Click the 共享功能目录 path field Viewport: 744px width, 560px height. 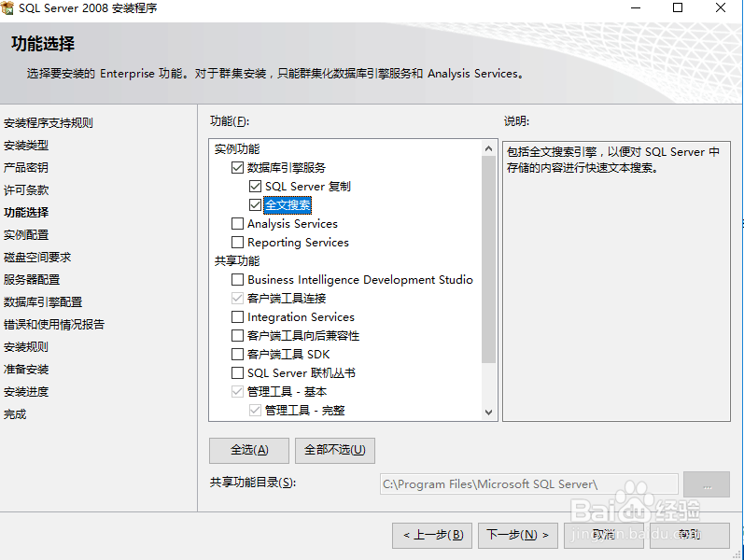[x=529, y=484]
